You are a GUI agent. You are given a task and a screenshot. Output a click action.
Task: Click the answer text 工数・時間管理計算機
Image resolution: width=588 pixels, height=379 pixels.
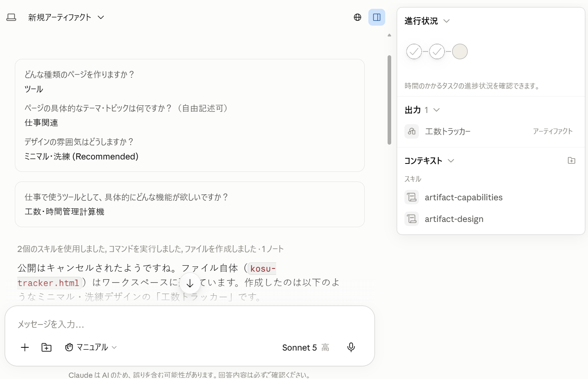[x=65, y=212]
